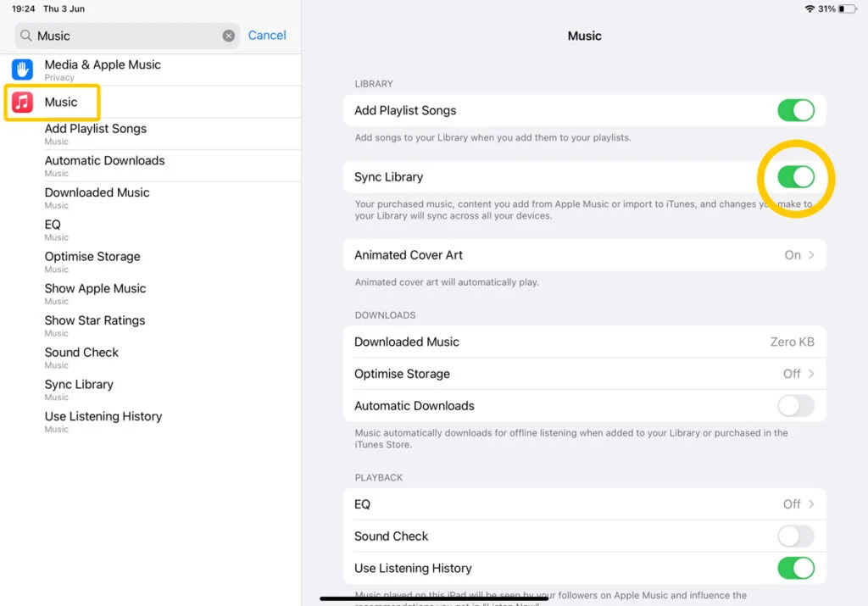This screenshot has height=606, width=868.
Task: Click the PLAYBACK section header
Action: click(x=379, y=478)
